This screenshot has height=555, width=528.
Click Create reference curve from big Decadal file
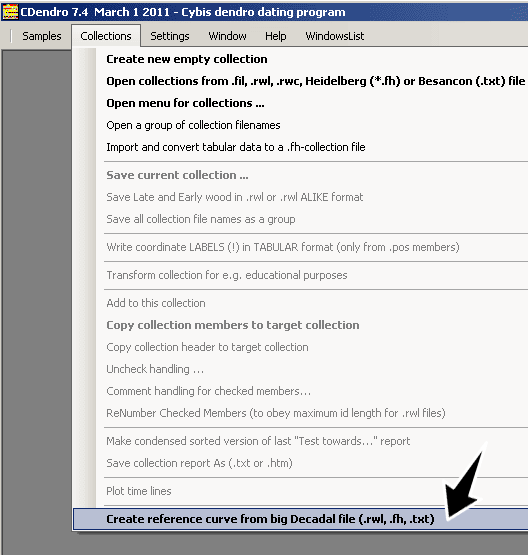point(300,519)
